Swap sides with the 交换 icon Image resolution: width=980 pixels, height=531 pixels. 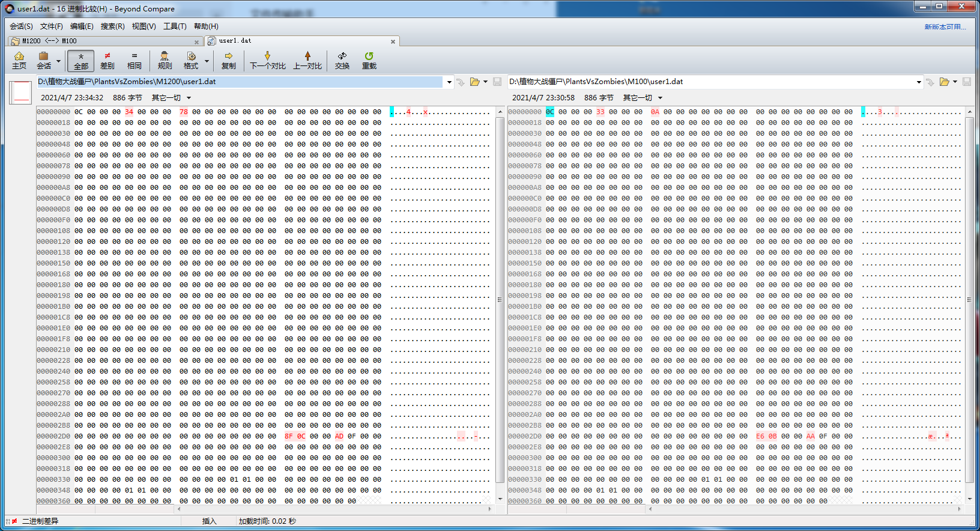point(342,61)
